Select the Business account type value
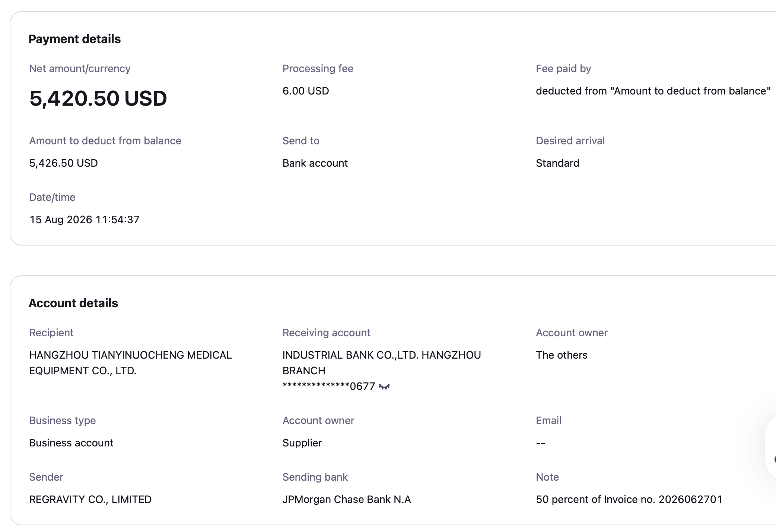The width and height of the screenshot is (776, 532). tap(71, 443)
